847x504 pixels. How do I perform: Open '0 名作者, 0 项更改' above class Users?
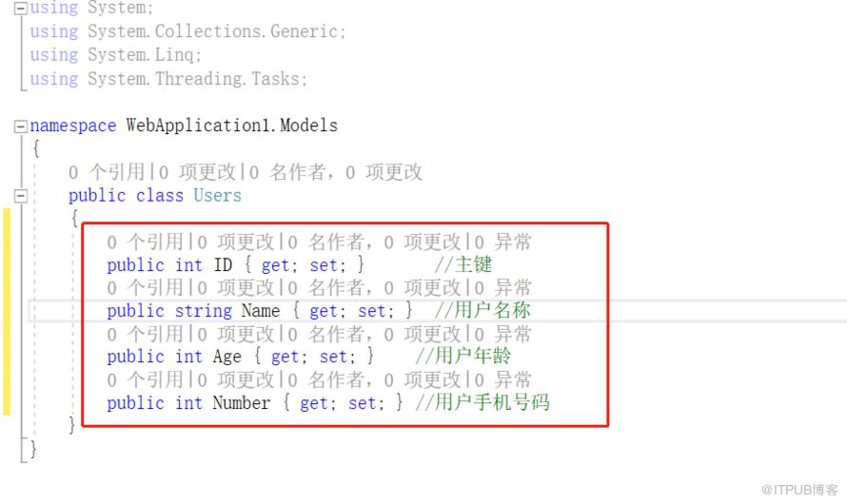point(335,172)
